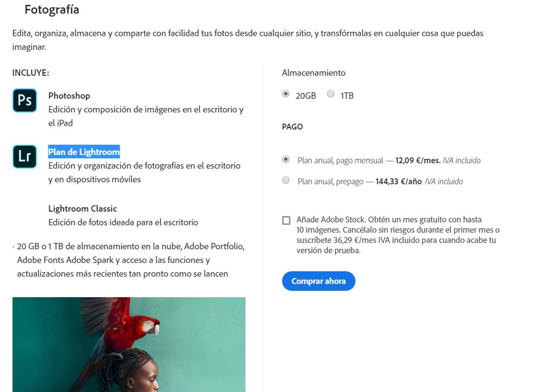Enable the "Añade Adobe Stock" checkbox
Image resolution: width=533 pixels, height=392 pixels.
(x=286, y=220)
